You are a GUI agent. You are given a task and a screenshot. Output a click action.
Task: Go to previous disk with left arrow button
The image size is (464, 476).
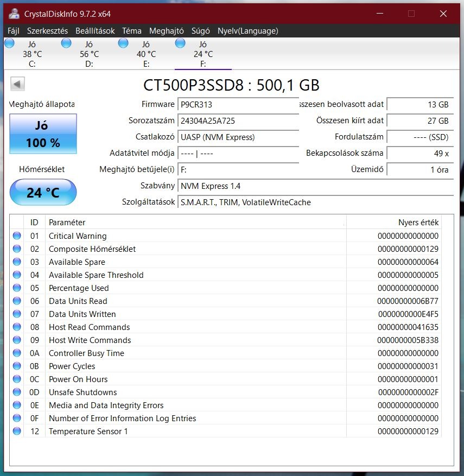coord(17,84)
